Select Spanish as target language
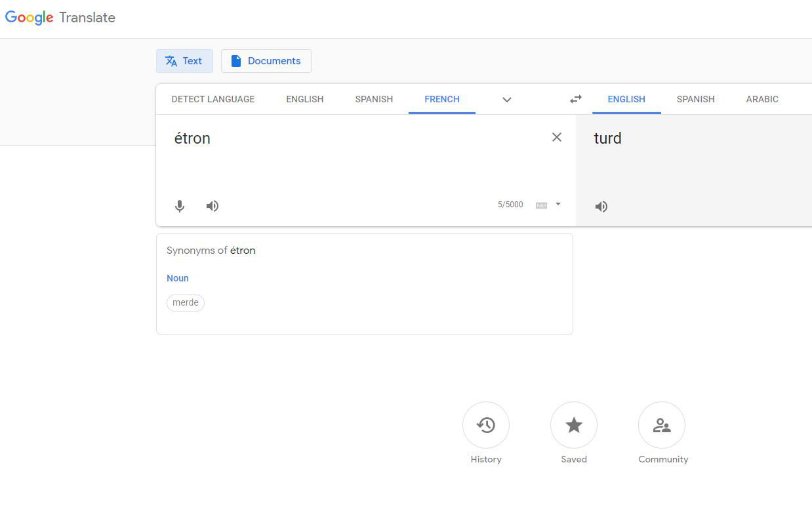Screen dimensions: 812x507 tap(696, 99)
